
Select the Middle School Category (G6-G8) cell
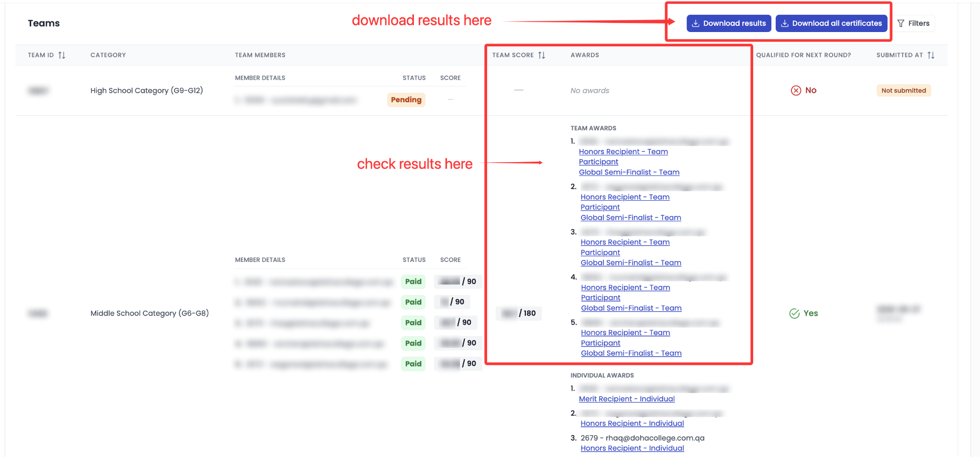click(149, 314)
